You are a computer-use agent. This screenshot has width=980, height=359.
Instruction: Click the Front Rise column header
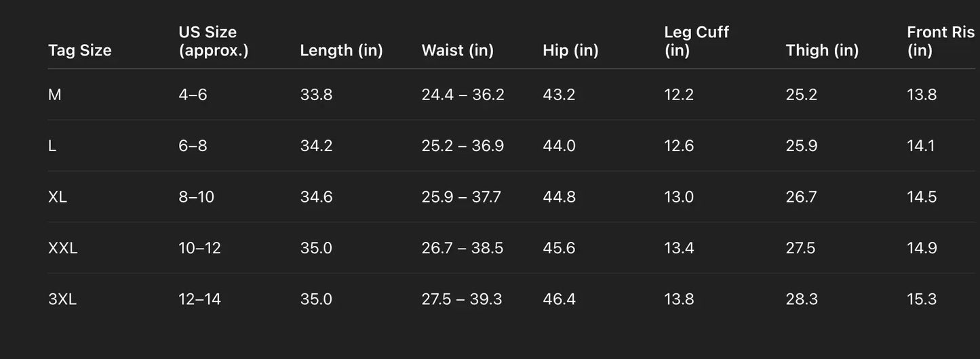click(x=940, y=41)
